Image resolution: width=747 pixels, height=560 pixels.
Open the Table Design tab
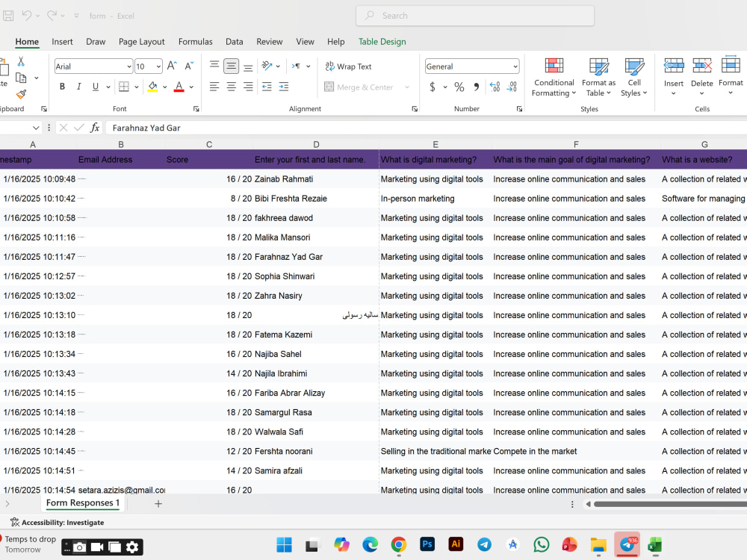click(x=382, y=42)
